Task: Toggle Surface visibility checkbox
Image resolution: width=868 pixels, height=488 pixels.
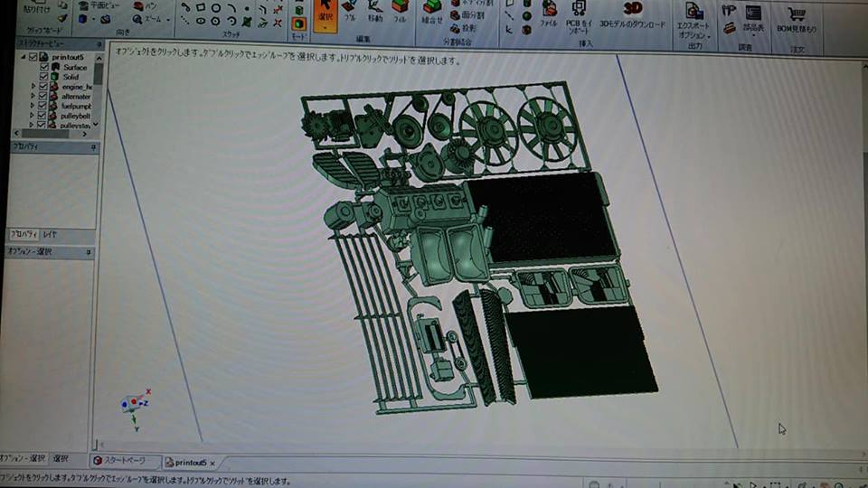Action: point(43,67)
